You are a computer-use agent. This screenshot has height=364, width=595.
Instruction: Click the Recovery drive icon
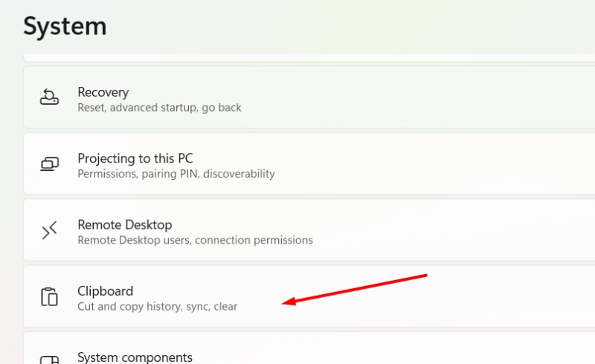pyautogui.click(x=49, y=97)
